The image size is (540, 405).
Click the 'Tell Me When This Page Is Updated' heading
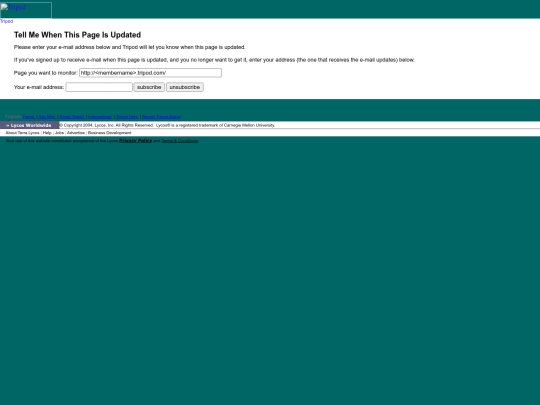coord(77,35)
